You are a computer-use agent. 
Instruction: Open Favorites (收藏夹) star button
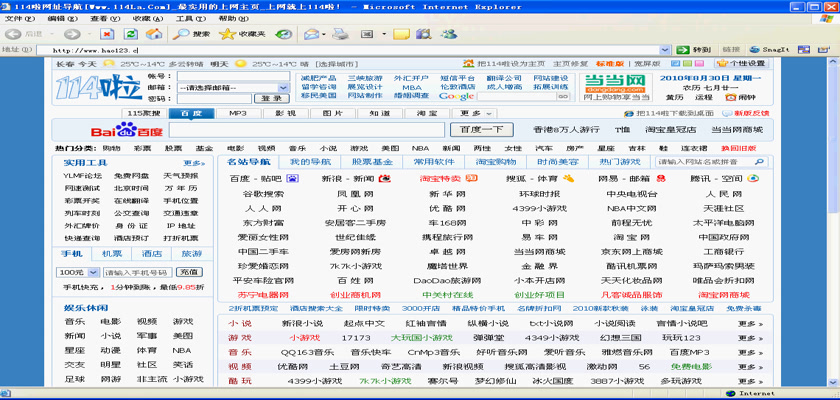coord(243,34)
